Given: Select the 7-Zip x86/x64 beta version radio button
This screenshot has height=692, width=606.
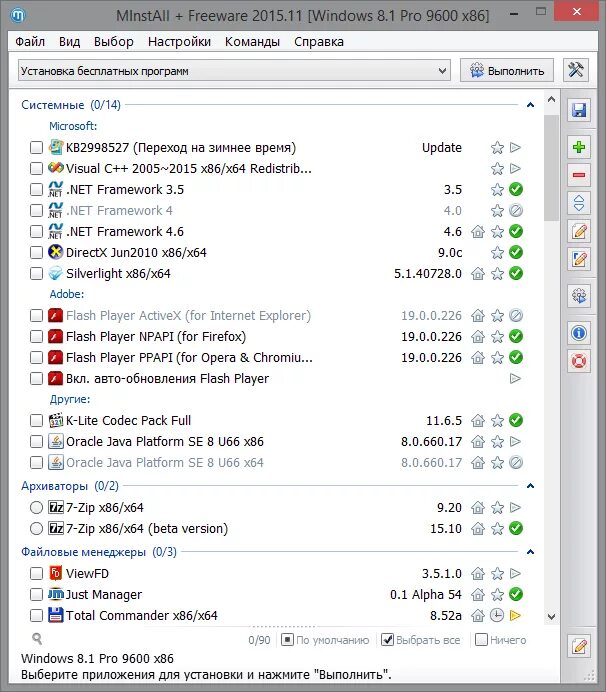Looking at the screenshot, I should [x=36, y=528].
